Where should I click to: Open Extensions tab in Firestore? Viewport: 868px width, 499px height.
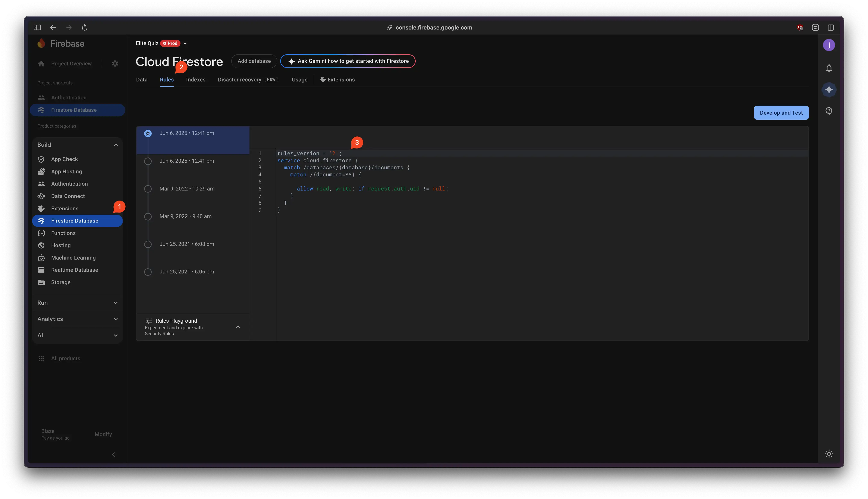(337, 80)
